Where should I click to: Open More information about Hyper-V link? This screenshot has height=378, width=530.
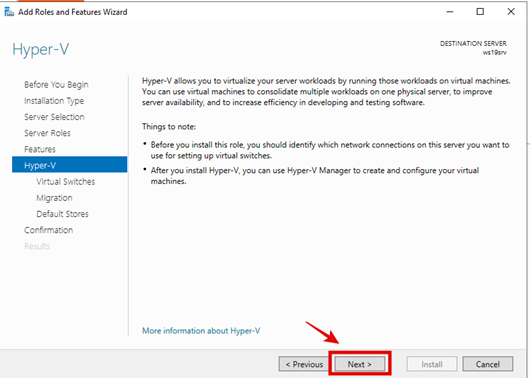[201, 330]
